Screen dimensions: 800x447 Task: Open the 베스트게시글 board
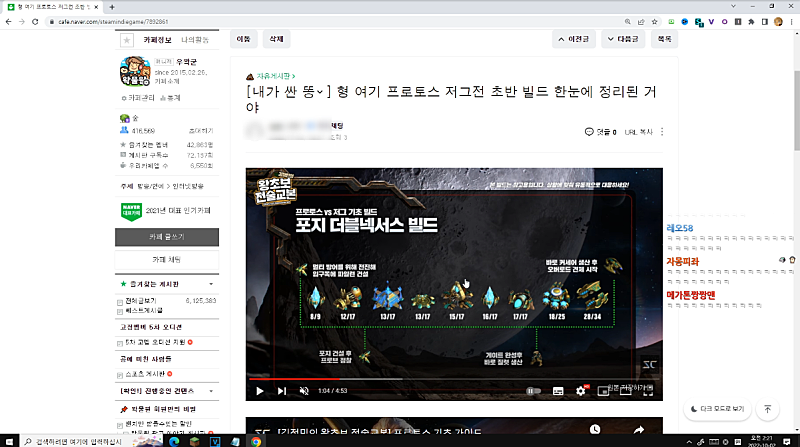(144, 310)
